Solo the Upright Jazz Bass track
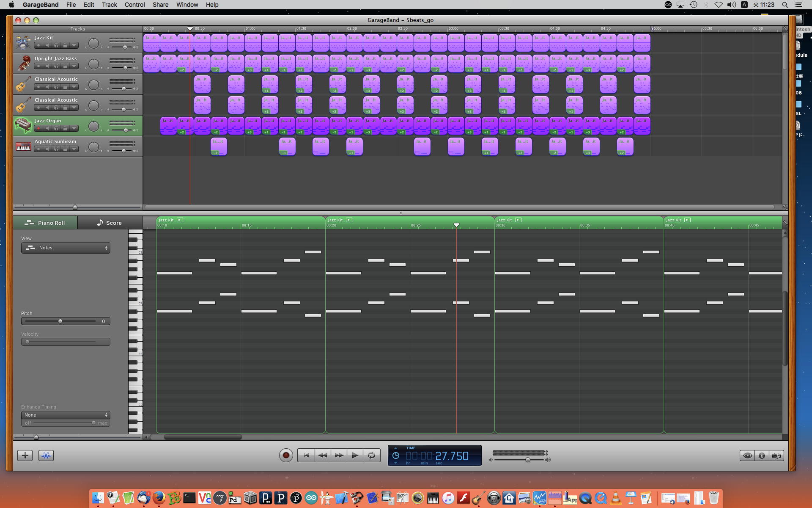Image resolution: width=812 pixels, height=508 pixels. (56, 66)
